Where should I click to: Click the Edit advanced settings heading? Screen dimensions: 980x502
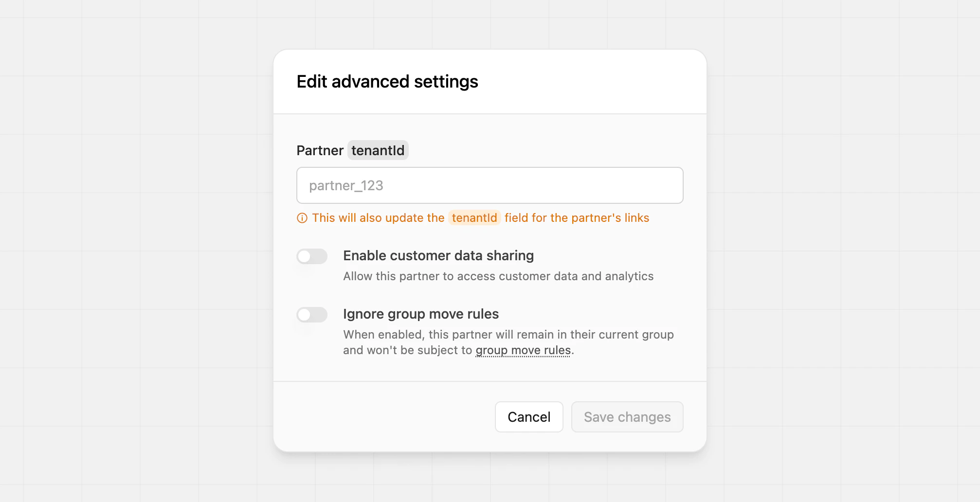coord(387,82)
